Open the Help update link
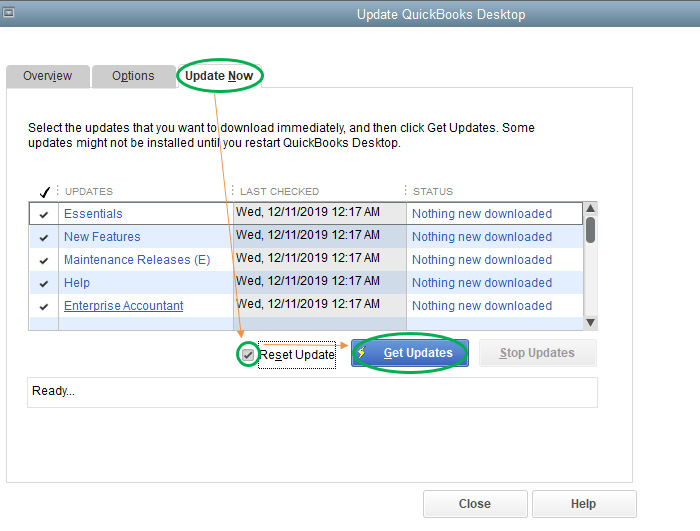This screenshot has width=700, height=531. [77, 283]
